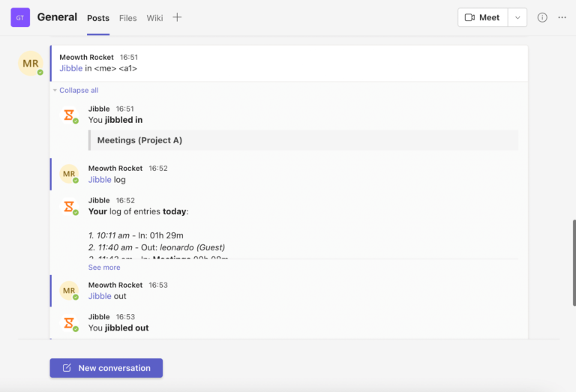Expand log with See more link
Image resolution: width=576 pixels, height=392 pixels.
[x=104, y=268]
